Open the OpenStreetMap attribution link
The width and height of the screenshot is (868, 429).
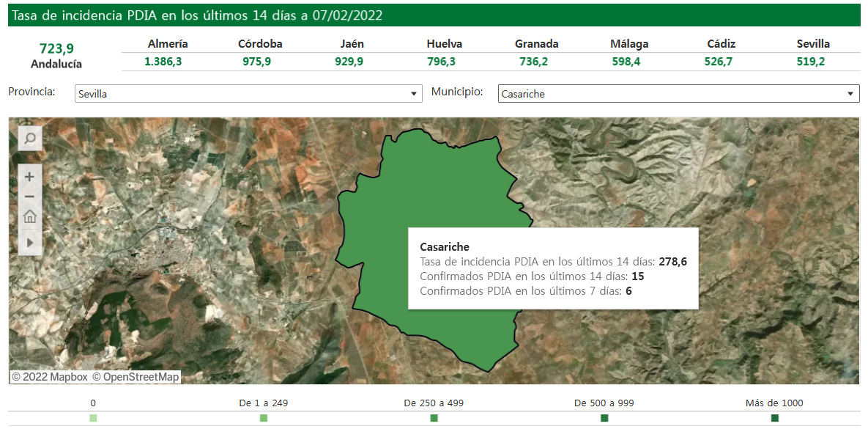pyautogui.click(x=136, y=377)
